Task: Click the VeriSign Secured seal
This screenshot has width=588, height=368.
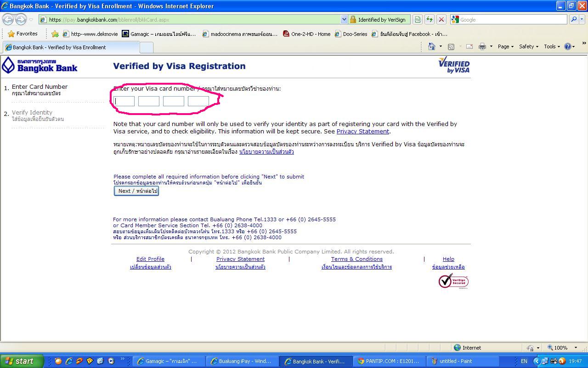Action: (453, 281)
